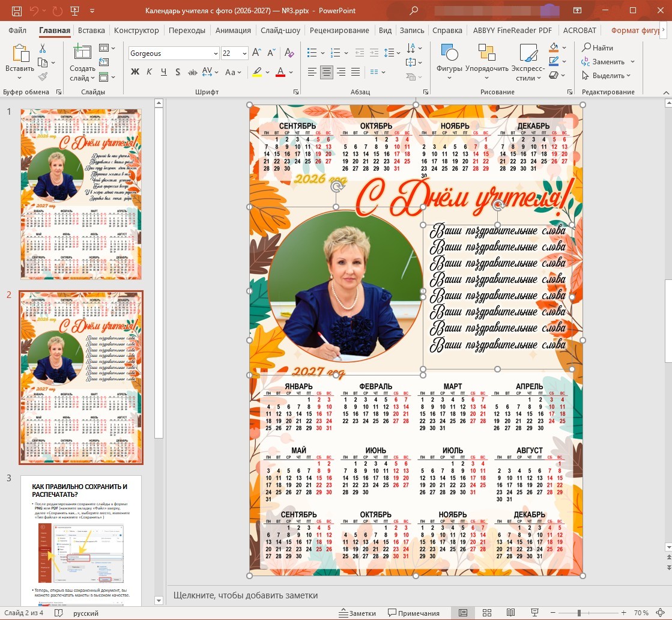The width and height of the screenshot is (672, 620).
Task: Open Reading View from status bar
Action: click(510, 613)
